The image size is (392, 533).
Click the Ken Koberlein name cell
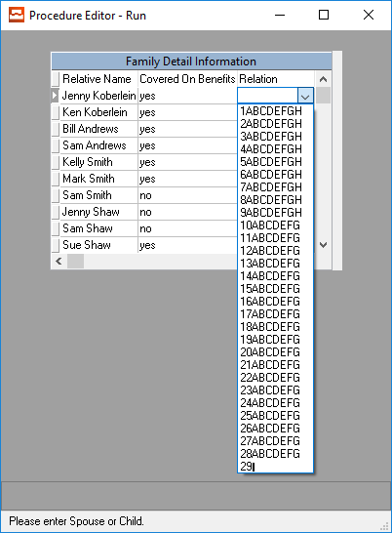[98, 112]
